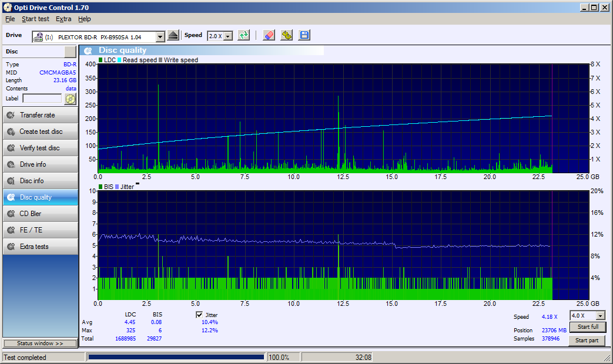Click the Contents value data

[71, 88]
